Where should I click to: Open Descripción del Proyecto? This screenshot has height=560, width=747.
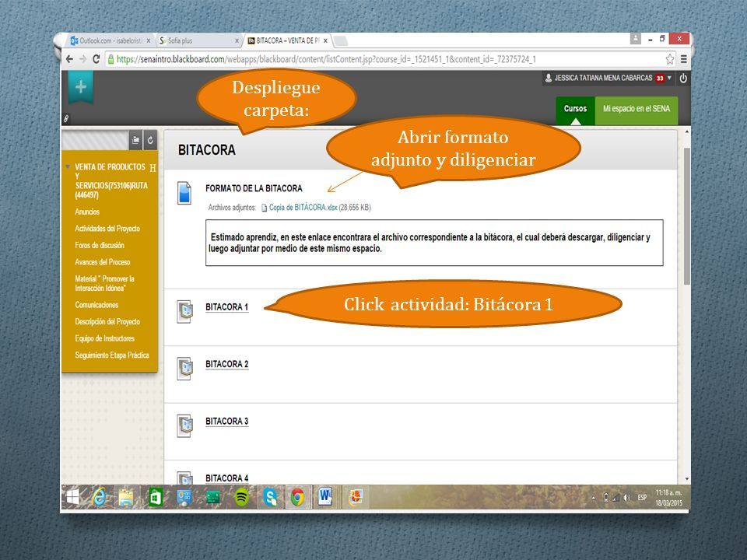coord(107,322)
